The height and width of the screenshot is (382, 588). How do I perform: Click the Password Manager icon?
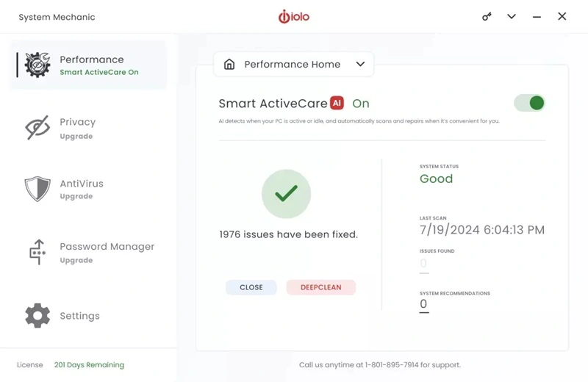(x=37, y=252)
